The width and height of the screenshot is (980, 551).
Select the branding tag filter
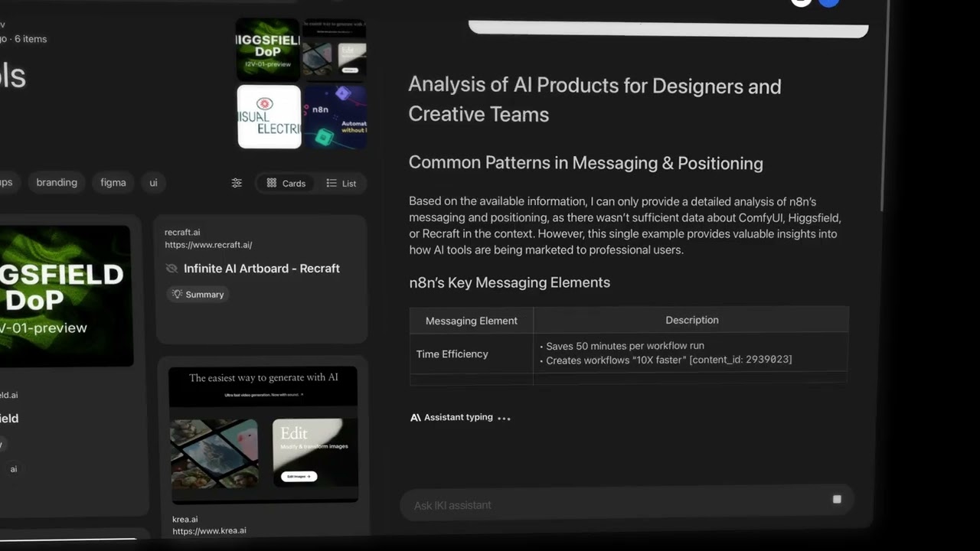coord(57,182)
